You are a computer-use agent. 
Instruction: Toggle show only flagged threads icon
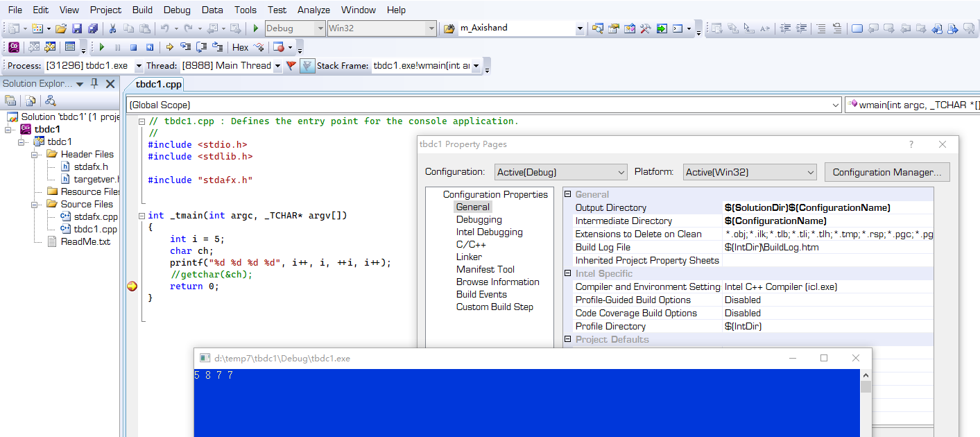(x=307, y=66)
